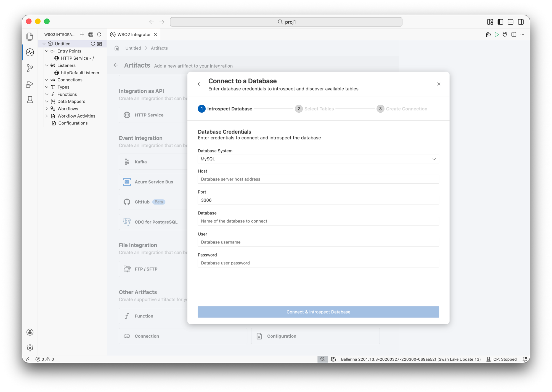Choose the Azure Service Bus card
The image size is (552, 392).
click(153, 182)
